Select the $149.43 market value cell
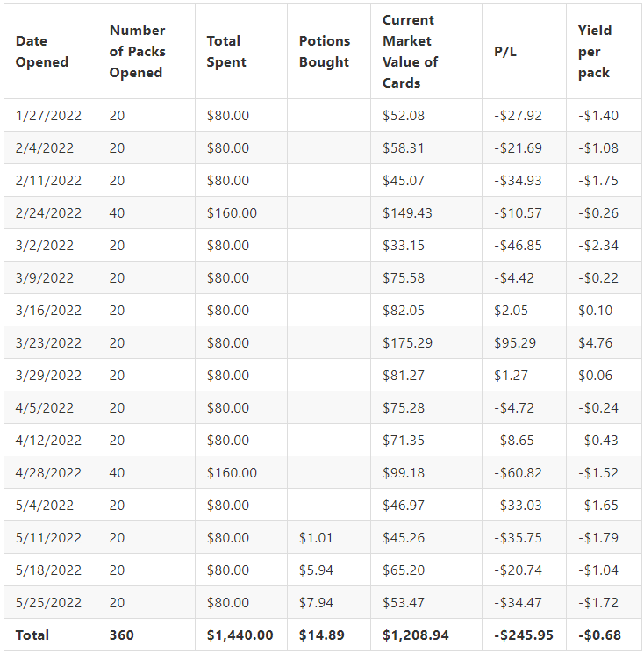Image resolution: width=644 pixels, height=653 pixels. pyautogui.click(x=407, y=212)
